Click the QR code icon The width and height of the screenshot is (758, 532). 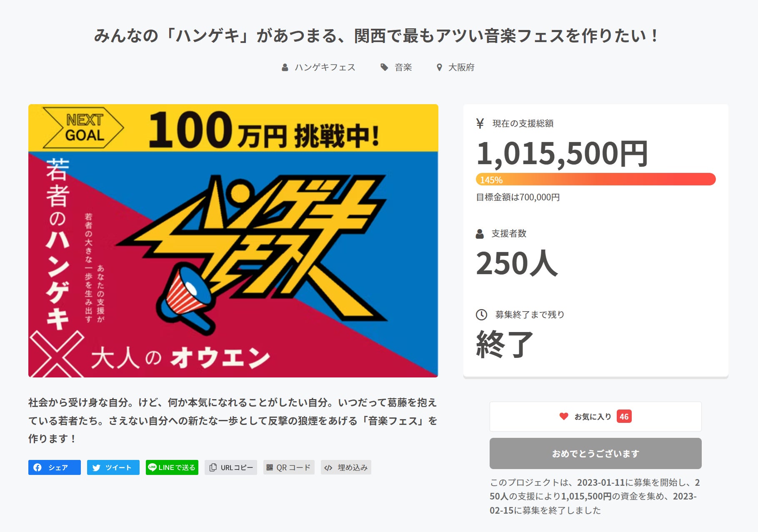(x=270, y=467)
